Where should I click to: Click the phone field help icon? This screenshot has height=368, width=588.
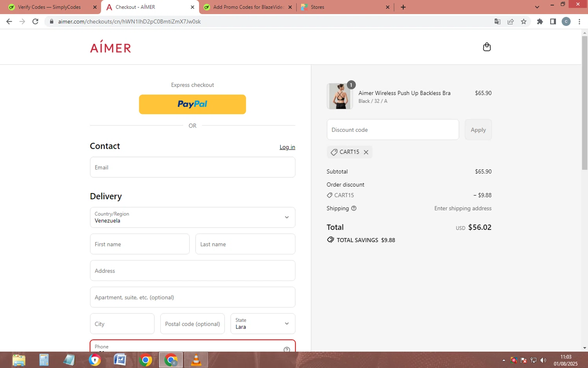287,349
